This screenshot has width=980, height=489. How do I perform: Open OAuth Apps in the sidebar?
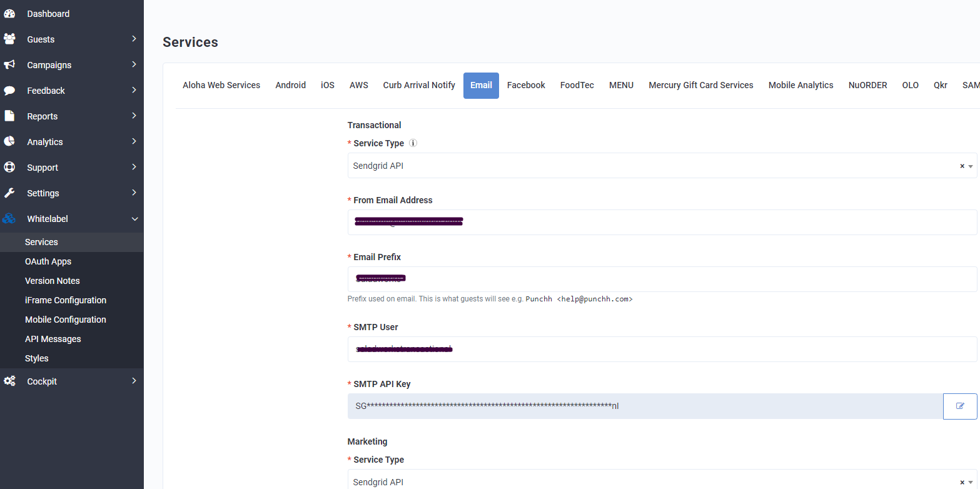pos(48,261)
